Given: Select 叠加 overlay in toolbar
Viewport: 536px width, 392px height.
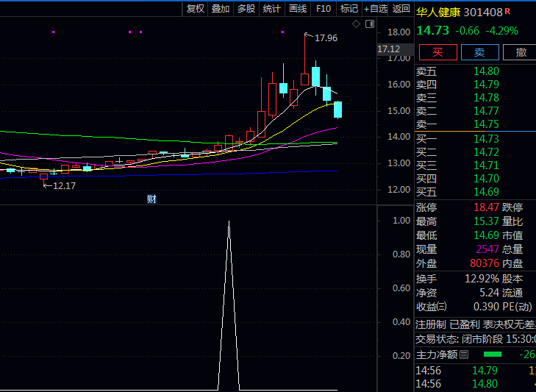Looking at the screenshot, I should click(x=220, y=9).
